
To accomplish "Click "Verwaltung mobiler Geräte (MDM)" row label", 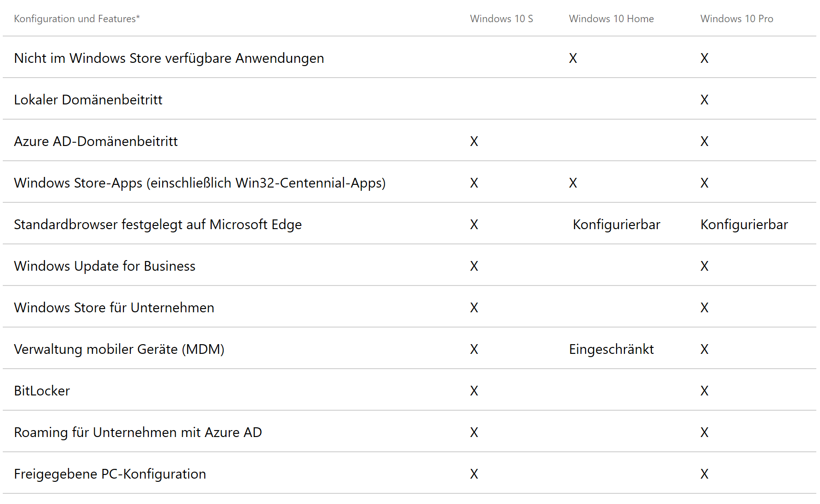I will click(x=119, y=349).
